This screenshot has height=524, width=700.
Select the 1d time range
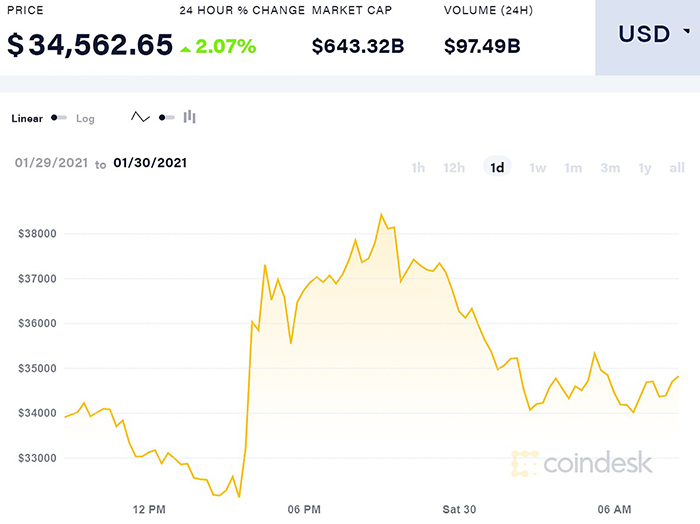(x=497, y=167)
